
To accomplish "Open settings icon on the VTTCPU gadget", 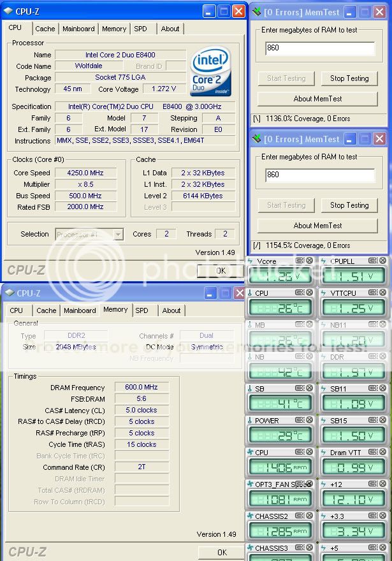I will 373,293.
